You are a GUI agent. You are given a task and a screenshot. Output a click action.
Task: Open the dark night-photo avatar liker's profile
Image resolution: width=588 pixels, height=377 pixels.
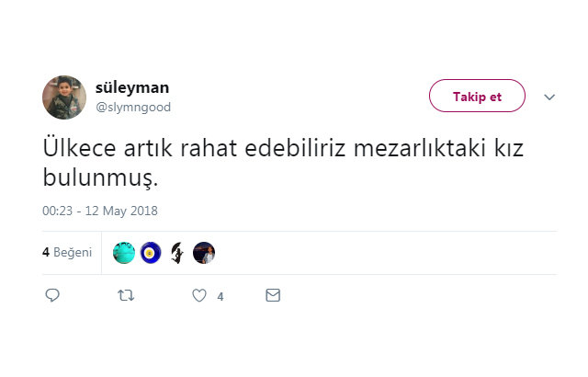[204, 253]
